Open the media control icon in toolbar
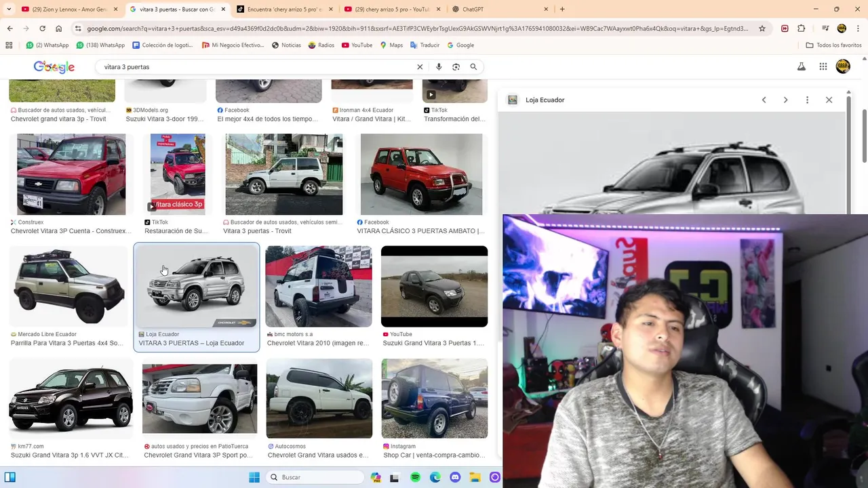Screen dimensions: 868x488 click(x=825, y=28)
